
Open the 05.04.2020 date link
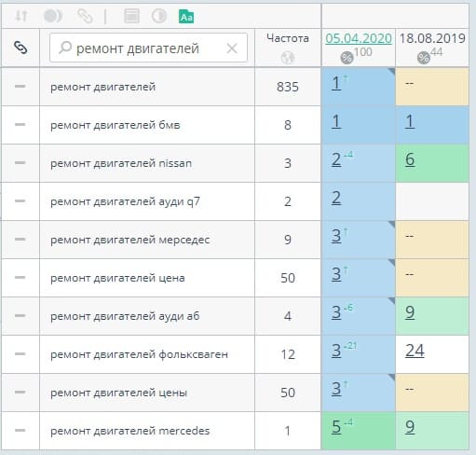tap(359, 38)
